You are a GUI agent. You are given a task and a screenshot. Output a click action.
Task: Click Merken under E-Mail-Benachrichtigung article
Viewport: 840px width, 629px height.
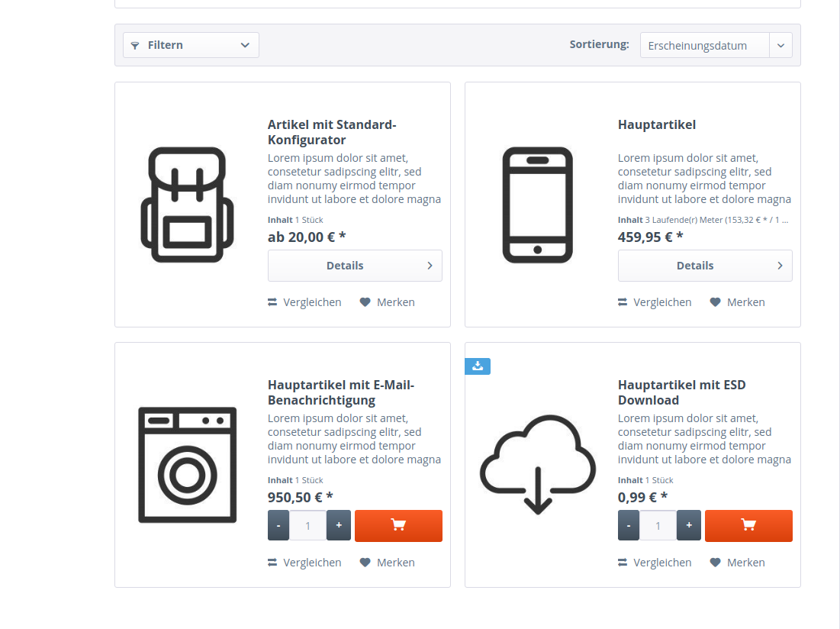387,563
